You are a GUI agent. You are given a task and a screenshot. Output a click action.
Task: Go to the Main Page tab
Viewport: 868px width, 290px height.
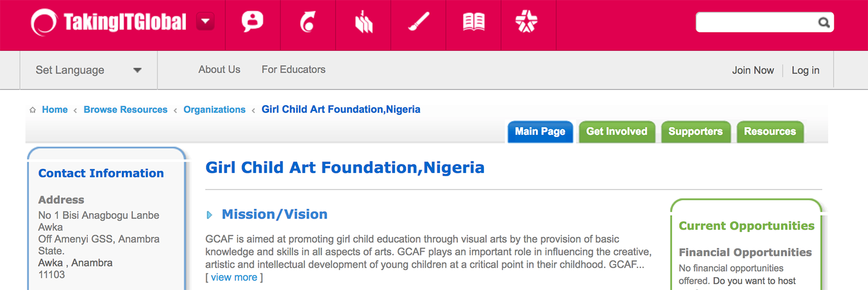click(540, 132)
